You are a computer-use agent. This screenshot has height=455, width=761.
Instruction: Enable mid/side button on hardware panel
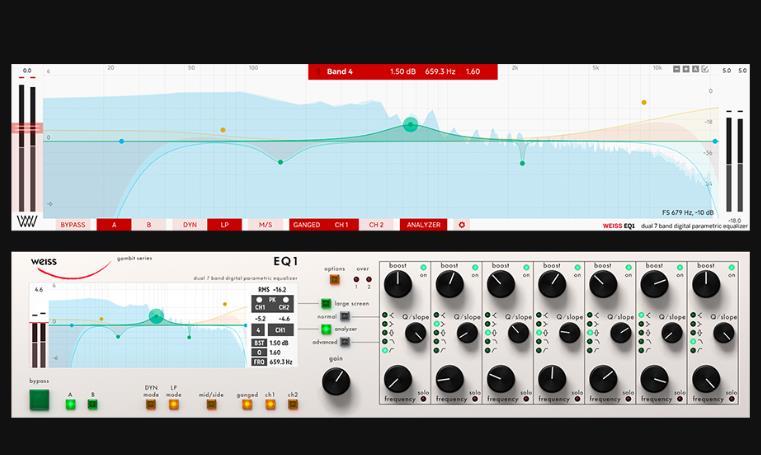click(212, 405)
